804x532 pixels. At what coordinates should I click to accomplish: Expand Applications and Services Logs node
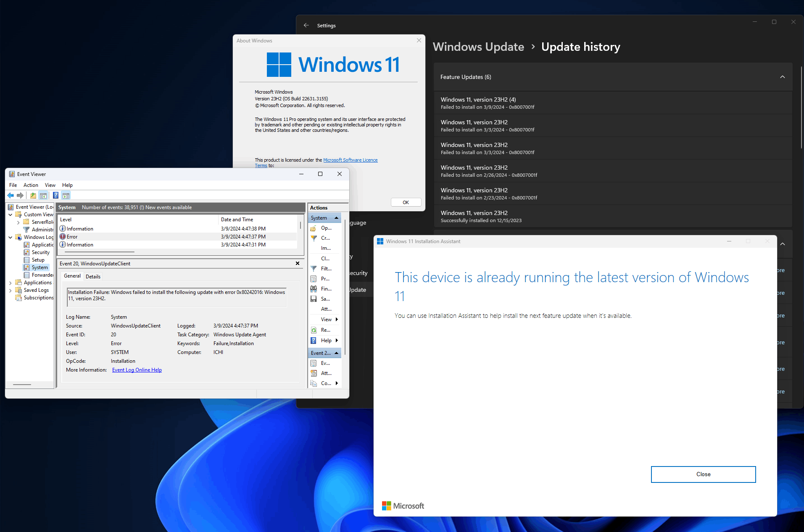[x=11, y=283]
